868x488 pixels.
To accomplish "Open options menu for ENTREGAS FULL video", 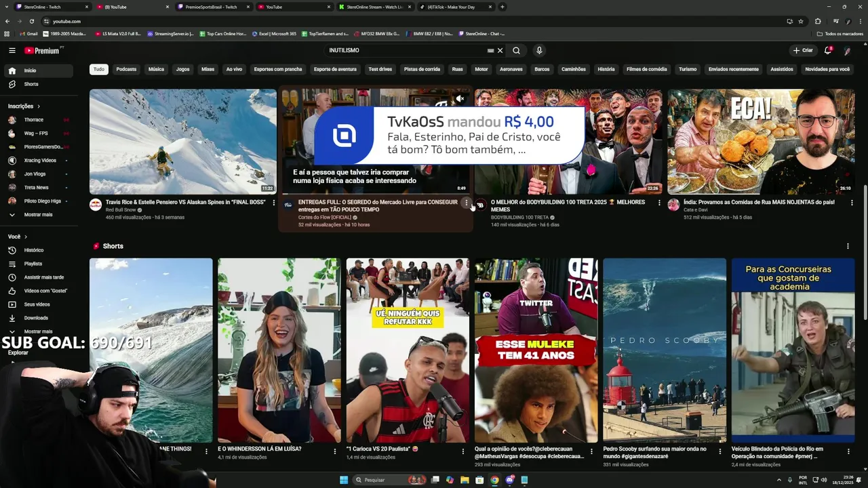I will (466, 203).
